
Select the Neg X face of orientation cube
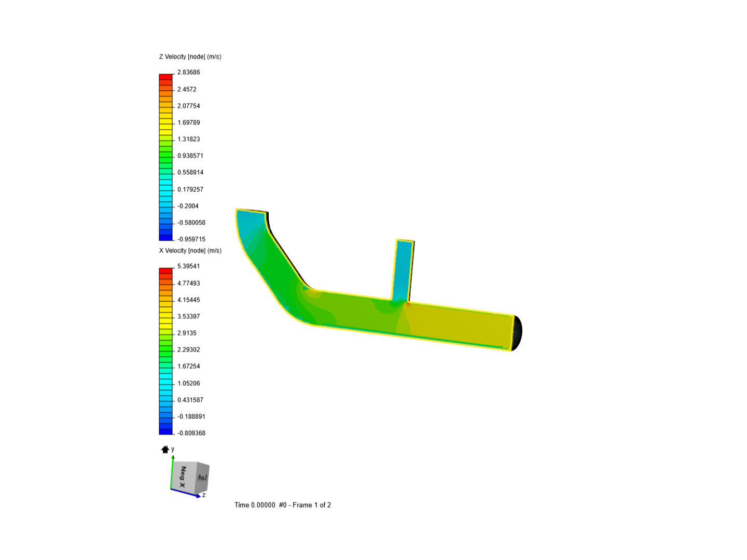pyautogui.click(x=183, y=477)
